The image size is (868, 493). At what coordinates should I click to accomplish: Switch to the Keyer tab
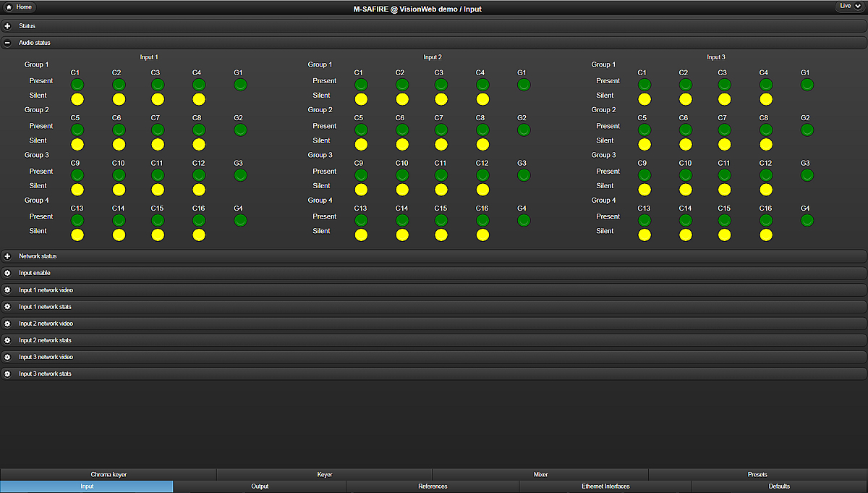pyautogui.click(x=325, y=475)
